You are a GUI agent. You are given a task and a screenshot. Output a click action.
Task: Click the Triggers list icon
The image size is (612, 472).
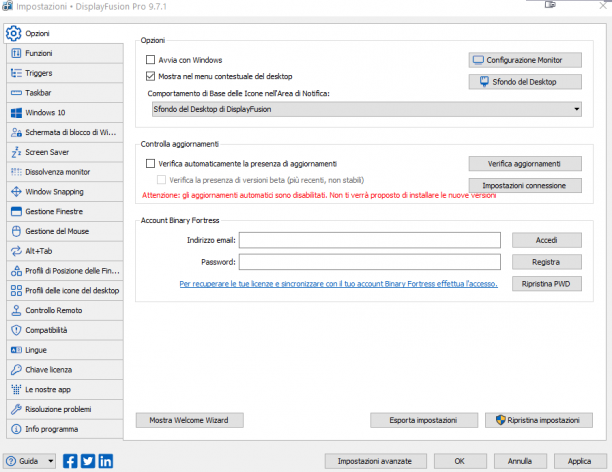[x=16, y=73]
